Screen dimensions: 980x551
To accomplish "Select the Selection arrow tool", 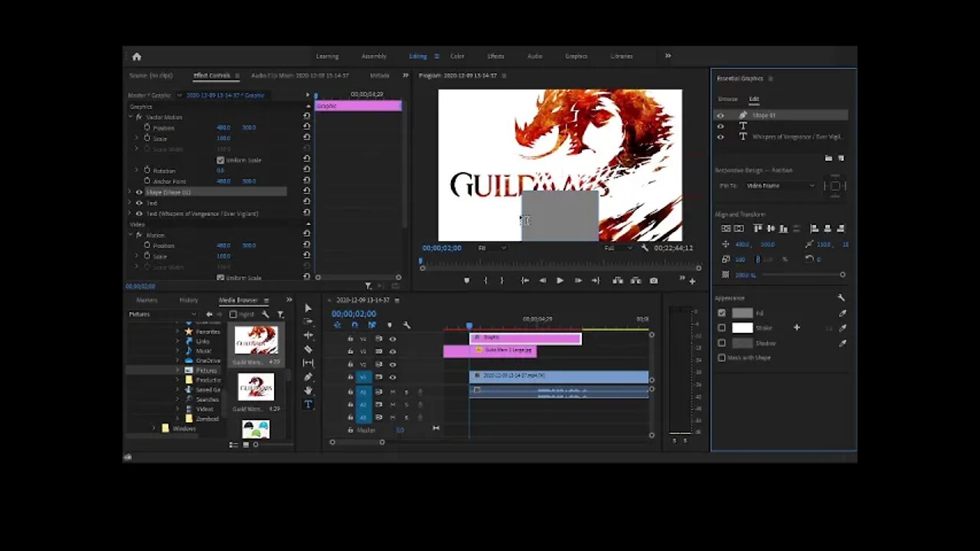I will pyautogui.click(x=308, y=308).
